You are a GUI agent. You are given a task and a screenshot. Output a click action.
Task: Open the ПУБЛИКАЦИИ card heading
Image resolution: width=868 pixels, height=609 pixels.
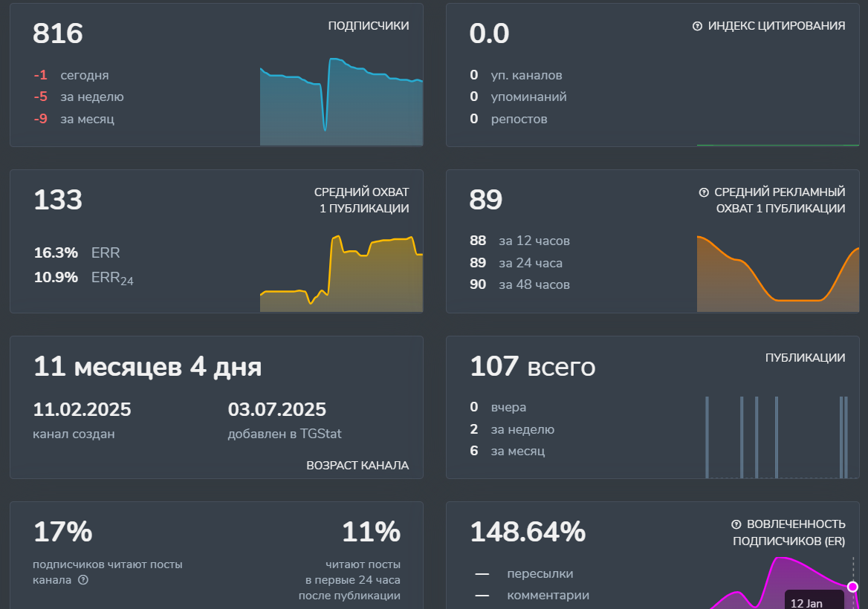pyautogui.click(x=805, y=358)
